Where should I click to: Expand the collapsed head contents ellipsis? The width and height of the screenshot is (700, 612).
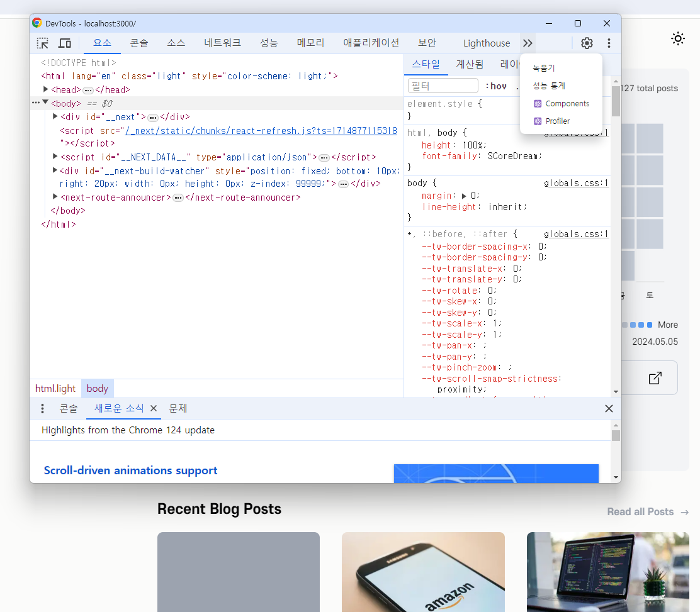[x=88, y=91]
